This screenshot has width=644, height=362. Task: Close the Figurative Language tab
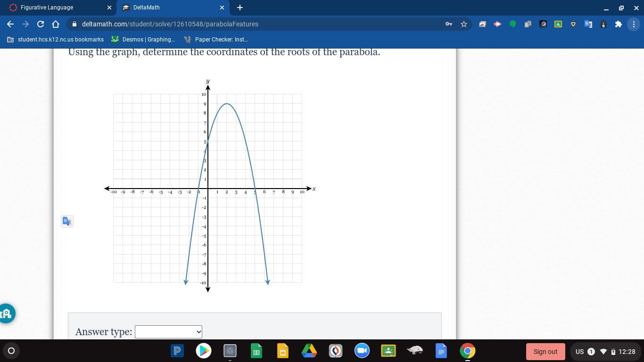click(x=109, y=8)
